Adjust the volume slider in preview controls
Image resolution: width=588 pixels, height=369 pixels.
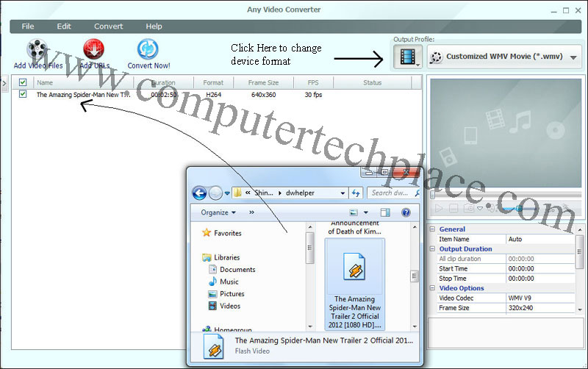519,209
